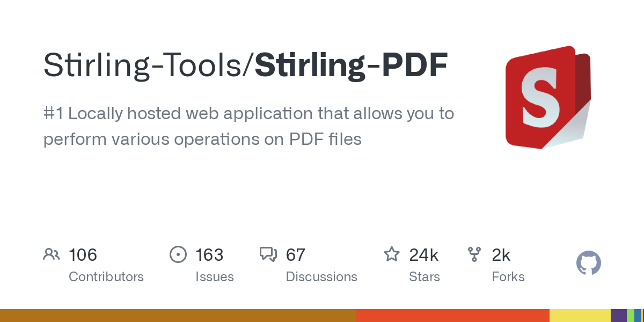The image size is (644, 322).
Task: Click the Contributors people icon
Action: 52,254
